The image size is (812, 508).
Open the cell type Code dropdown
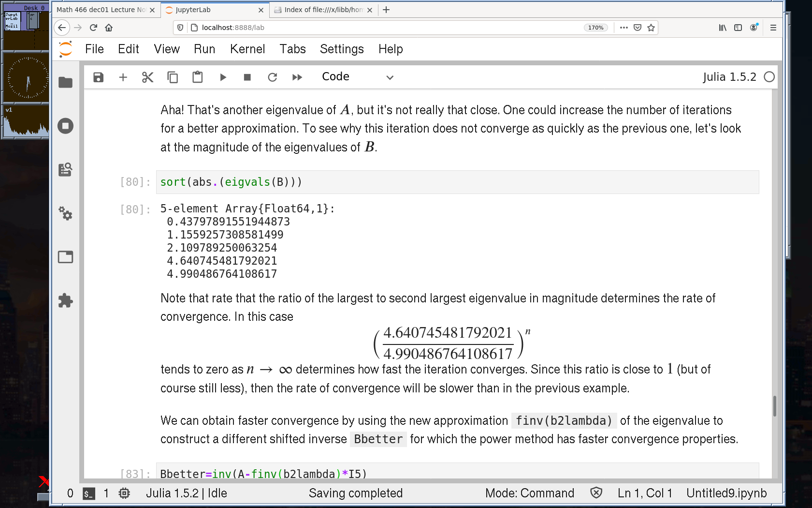[358, 77]
